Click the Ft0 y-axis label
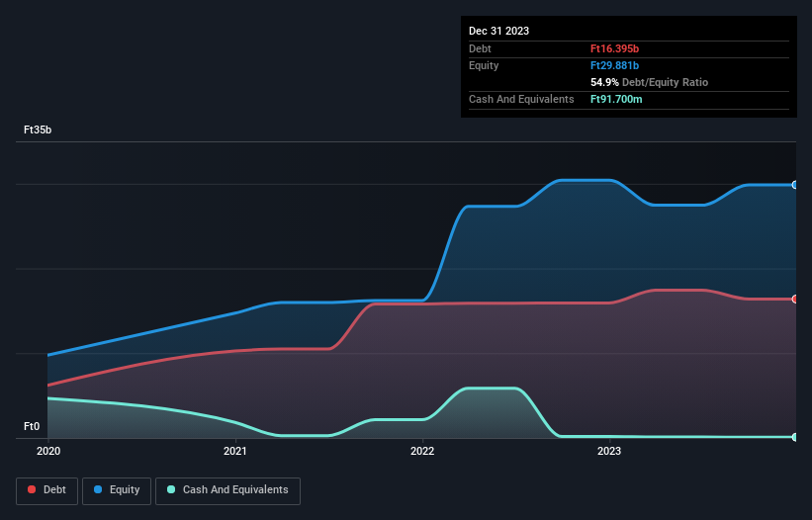 [32, 426]
